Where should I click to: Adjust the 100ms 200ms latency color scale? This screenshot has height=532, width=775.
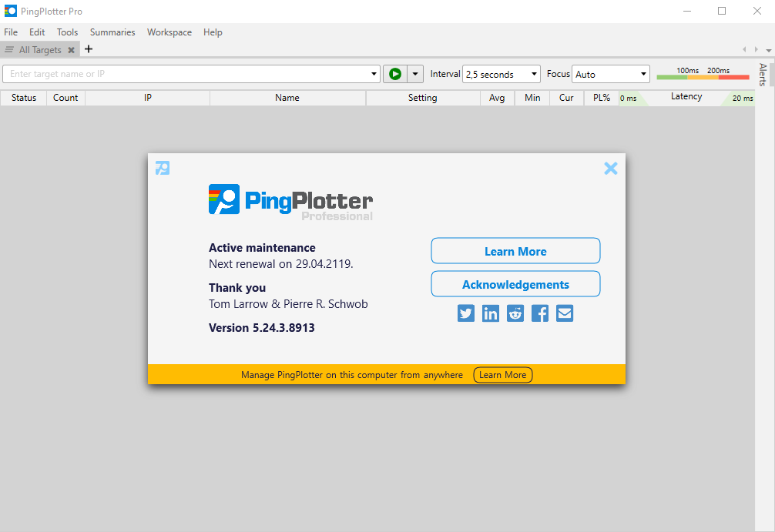pos(703,74)
